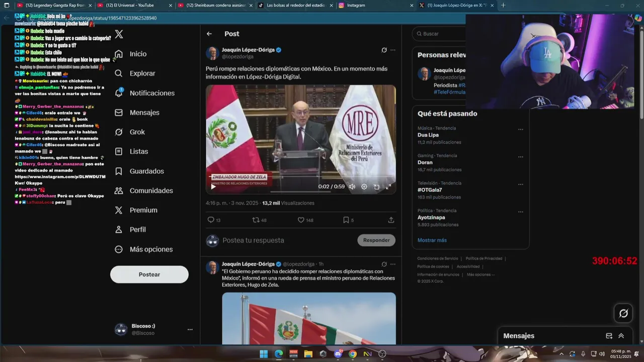
Task: Click the Buscar search field
Action: pyautogui.click(x=439, y=34)
